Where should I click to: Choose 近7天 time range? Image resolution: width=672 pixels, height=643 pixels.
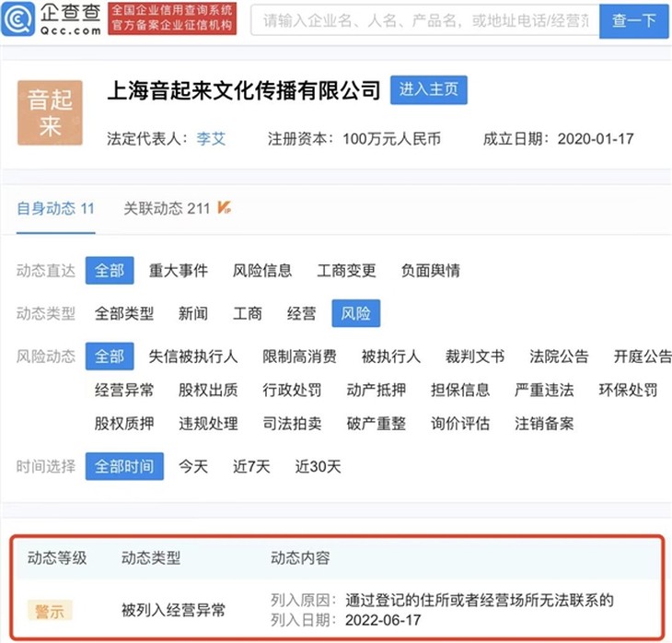pyautogui.click(x=251, y=466)
